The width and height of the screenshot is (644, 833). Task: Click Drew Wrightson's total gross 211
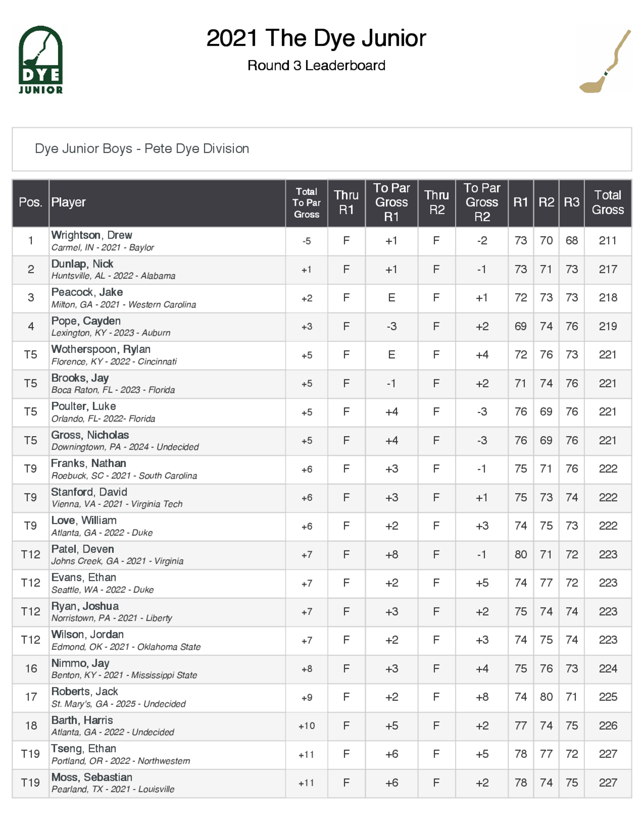(x=607, y=241)
